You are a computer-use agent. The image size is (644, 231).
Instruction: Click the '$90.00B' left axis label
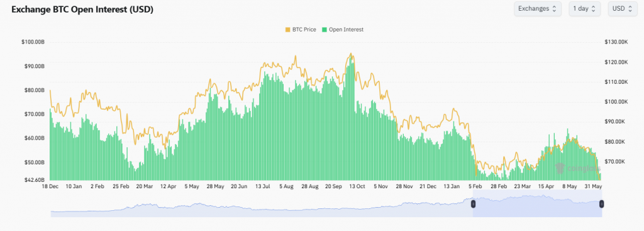click(x=35, y=66)
